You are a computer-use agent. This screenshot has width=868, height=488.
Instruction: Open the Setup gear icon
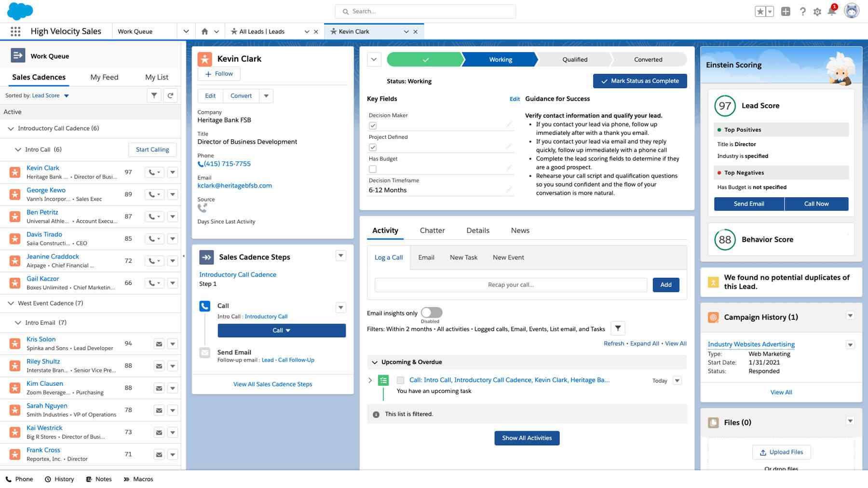click(817, 12)
